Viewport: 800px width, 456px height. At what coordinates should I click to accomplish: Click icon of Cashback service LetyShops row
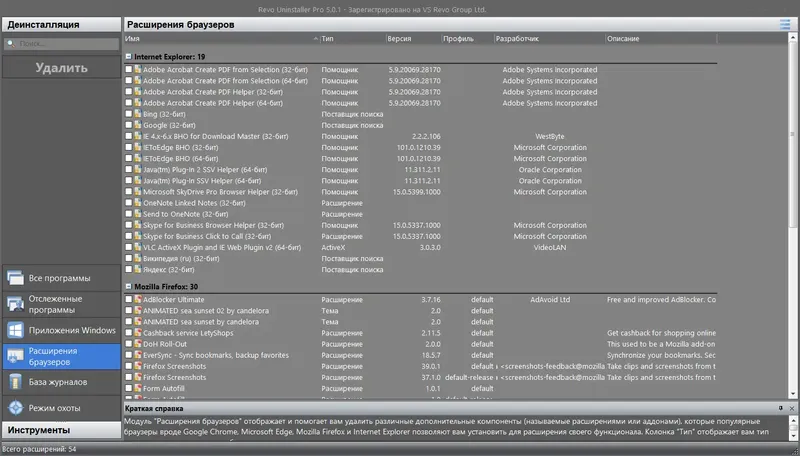tap(138, 333)
